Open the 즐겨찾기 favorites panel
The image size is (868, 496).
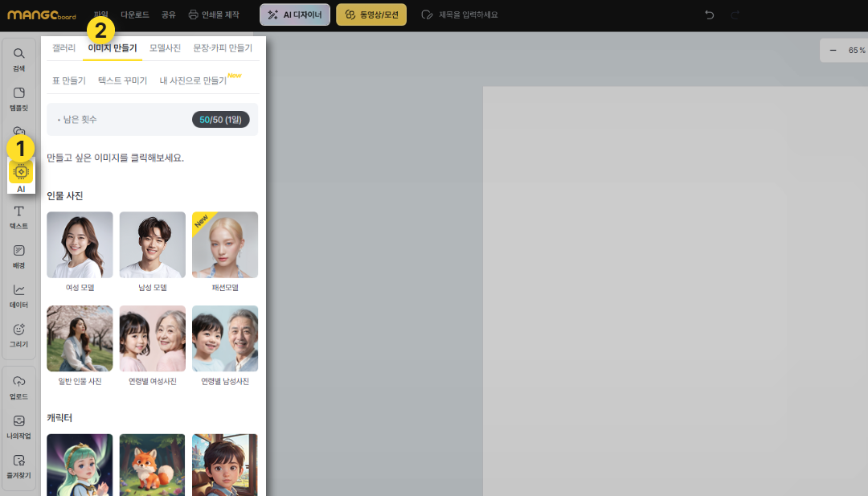[x=19, y=465]
